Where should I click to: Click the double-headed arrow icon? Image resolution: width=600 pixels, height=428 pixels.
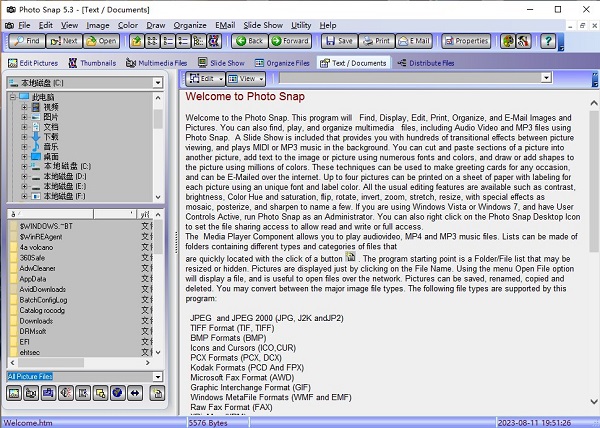coord(135,393)
